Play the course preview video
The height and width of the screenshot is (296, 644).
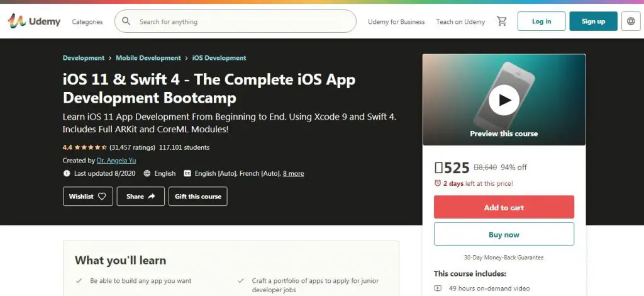click(504, 100)
